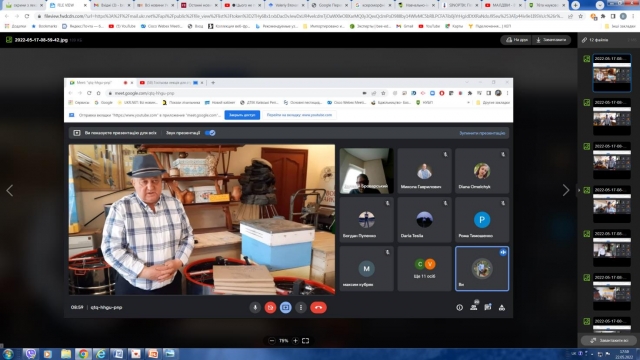This screenshot has width=640, height=360.
Task: Open the Windows Start menu
Action: click(x=8, y=354)
